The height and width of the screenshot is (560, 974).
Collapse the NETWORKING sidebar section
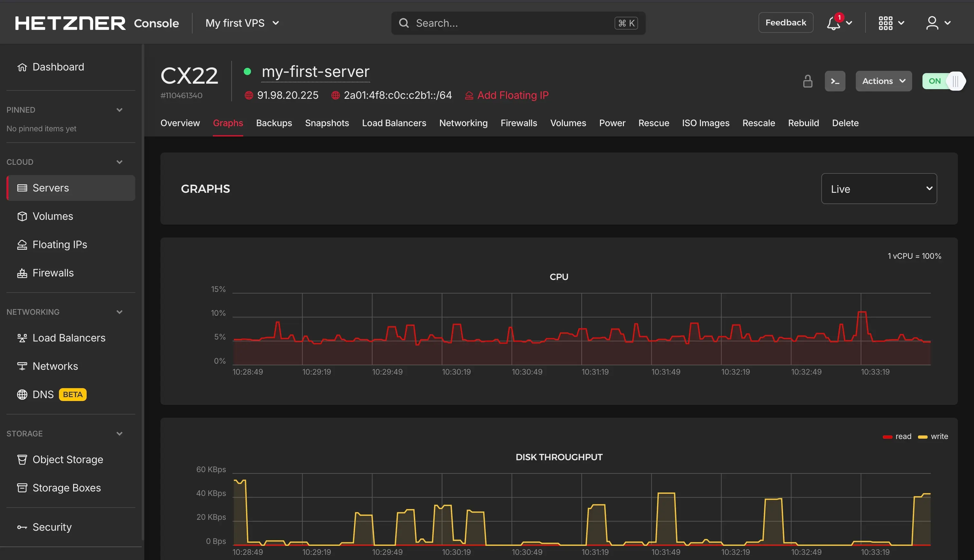[x=119, y=312]
